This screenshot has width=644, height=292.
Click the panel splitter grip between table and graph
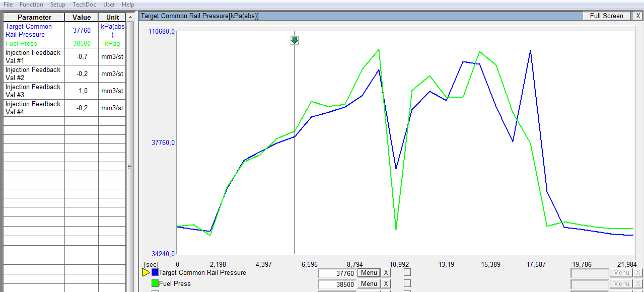[x=130, y=166]
